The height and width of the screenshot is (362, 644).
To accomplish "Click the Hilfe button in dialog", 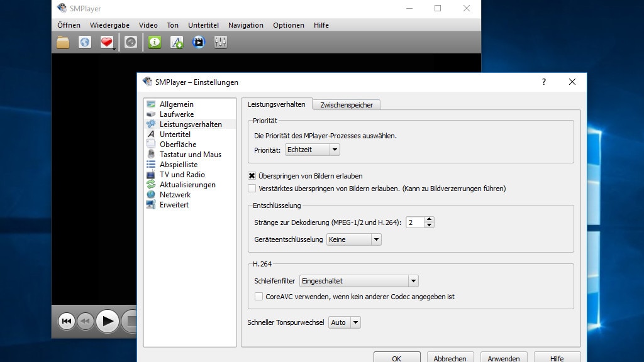I will pos(557,357).
